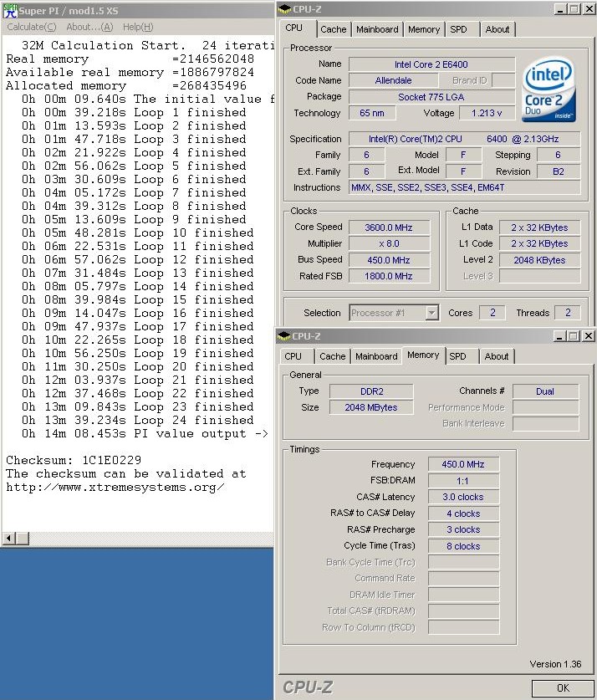Click the RAS# Precharge value '3 clocks'
The image size is (597, 700).
coord(463,529)
